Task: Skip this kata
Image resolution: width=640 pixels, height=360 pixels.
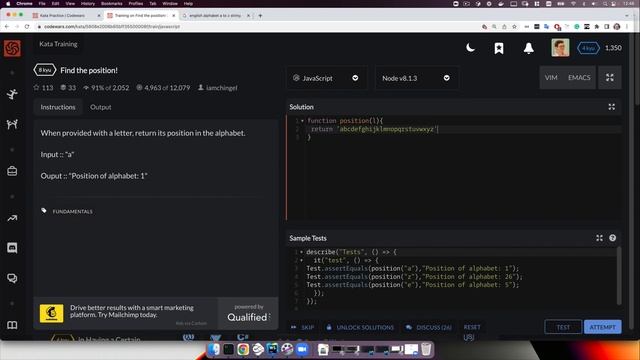Action: tap(303, 327)
